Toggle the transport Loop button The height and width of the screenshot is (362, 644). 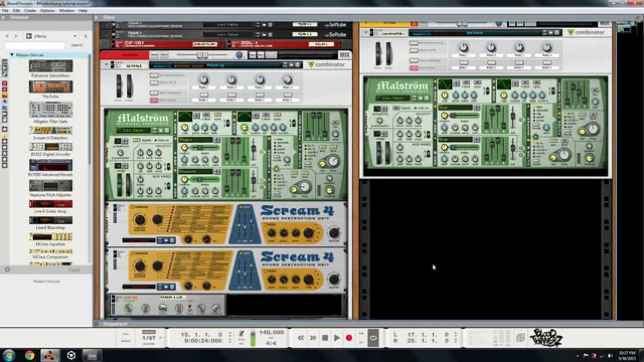tap(373, 338)
